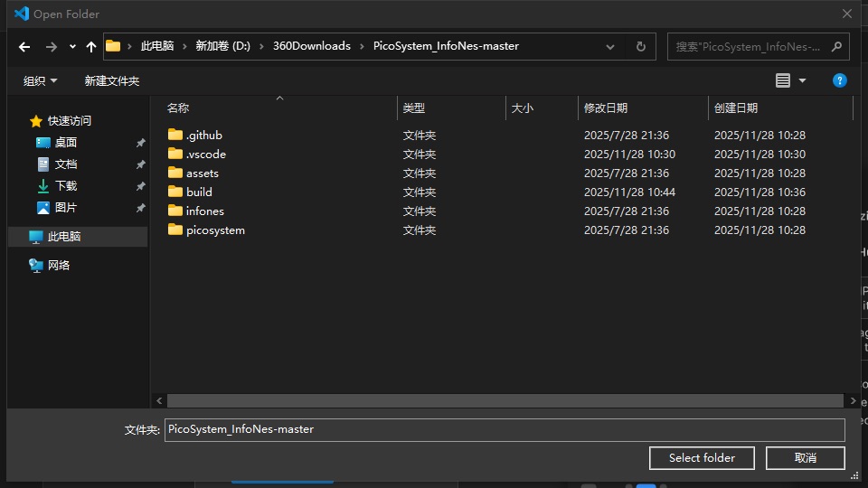Click the search magnifier icon
This screenshot has height=488, width=868.
coord(837,46)
